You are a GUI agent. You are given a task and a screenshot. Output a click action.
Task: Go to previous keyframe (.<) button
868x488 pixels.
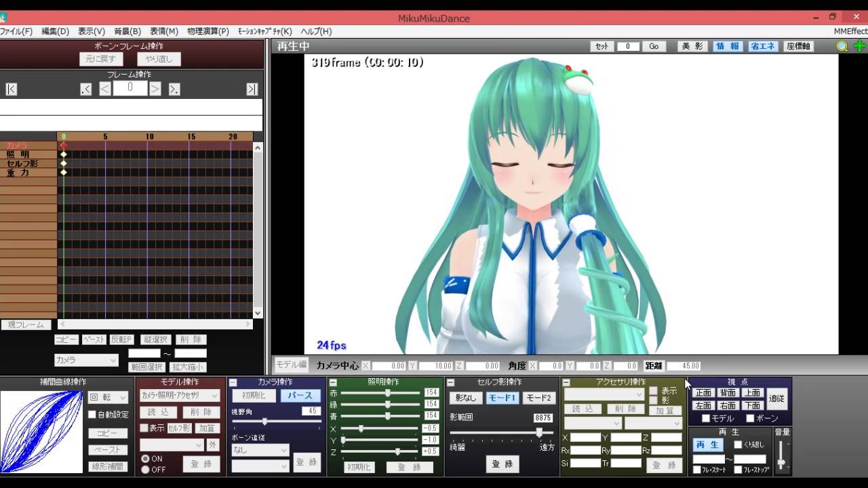[85, 89]
